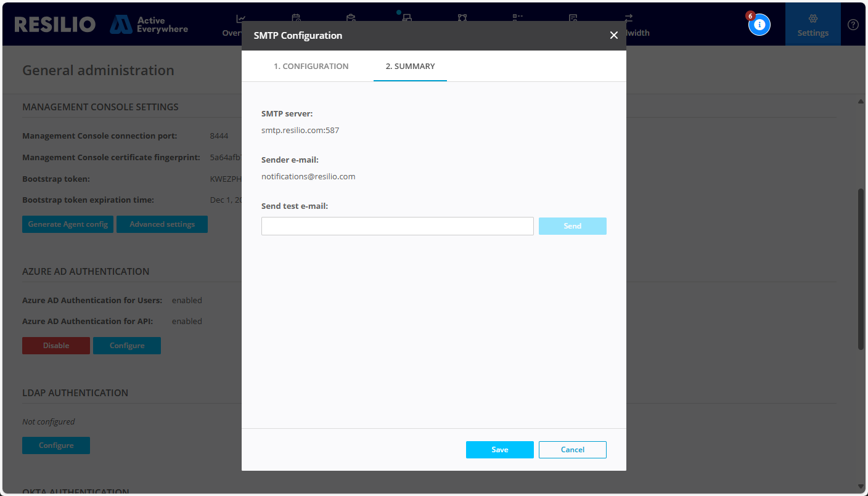
Task: Click the Settings gear in the navbar
Action: [x=813, y=24]
